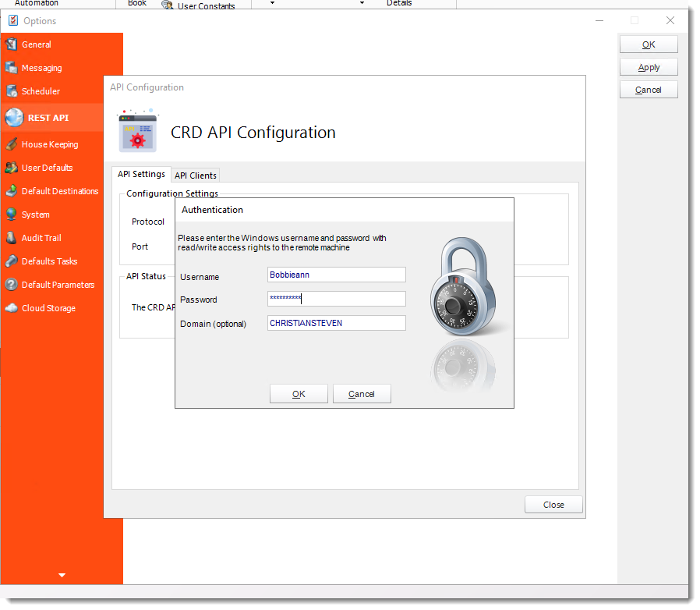Select Default Parameters in the sidebar
The height and width of the screenshot is (610, 700).
(57, 285)
